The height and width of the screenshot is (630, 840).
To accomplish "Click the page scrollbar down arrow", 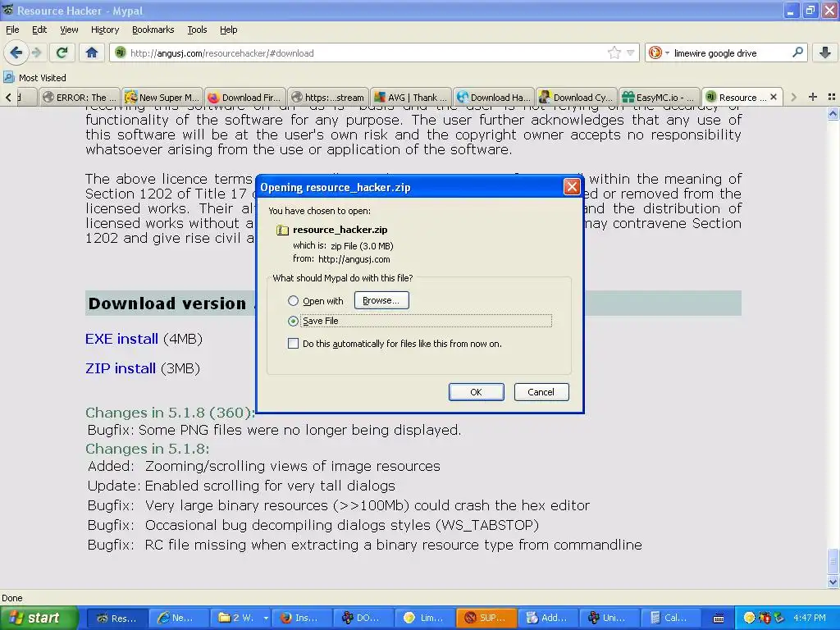I will click(833, 582).
